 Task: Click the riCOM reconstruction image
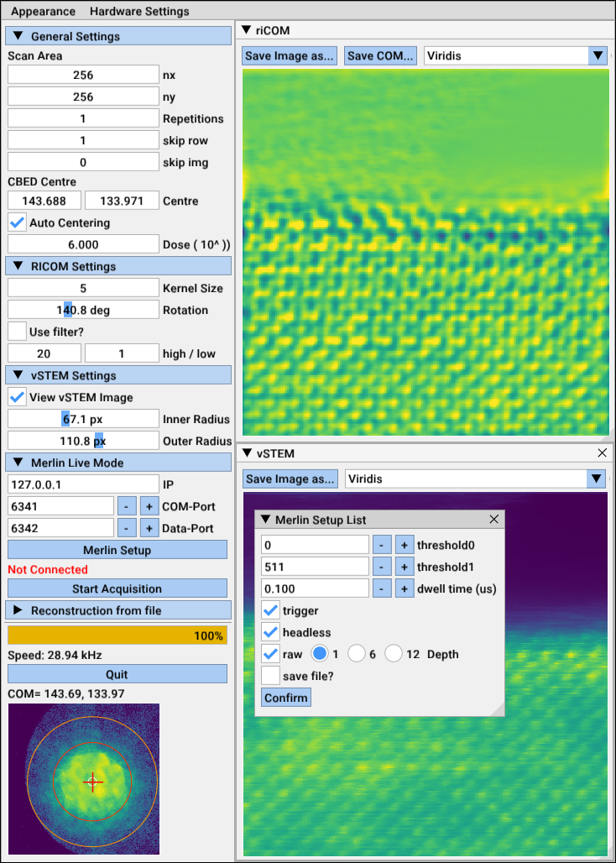(x=425, y=252)
